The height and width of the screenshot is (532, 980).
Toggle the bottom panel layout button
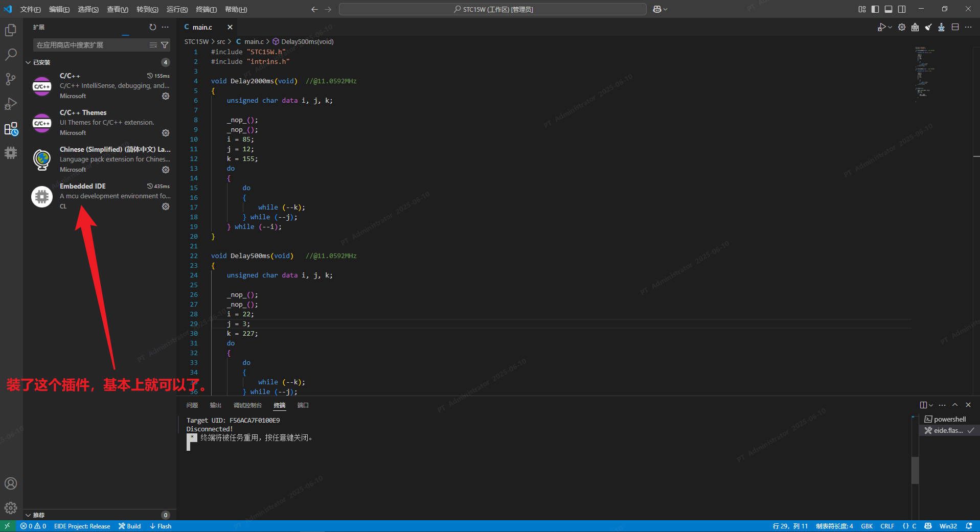[x=888, y=9]
